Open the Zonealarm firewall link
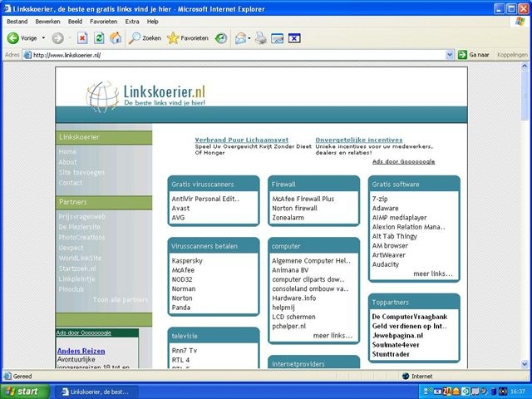Screen dimensions: 532x399 [x=288, y=218]
